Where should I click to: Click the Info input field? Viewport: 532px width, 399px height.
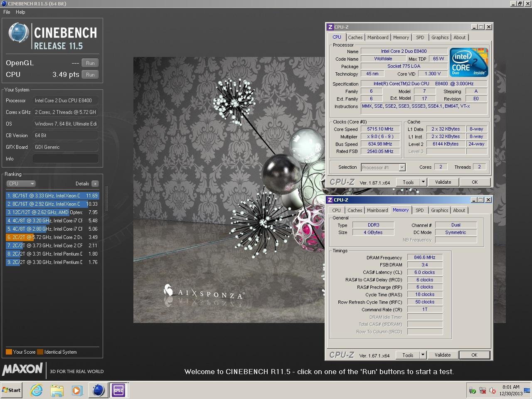(x=66, y=159)
